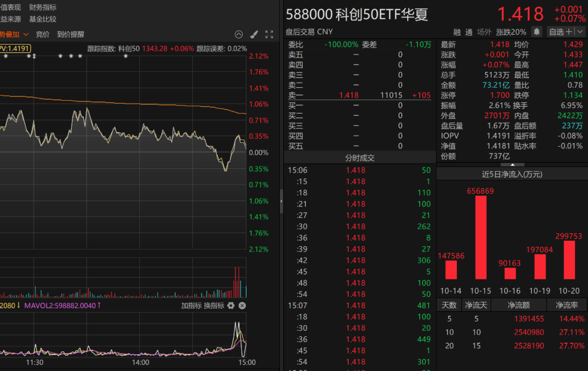Click the 净流天 column header
The image size is (588, 371).
coord(476,305)
